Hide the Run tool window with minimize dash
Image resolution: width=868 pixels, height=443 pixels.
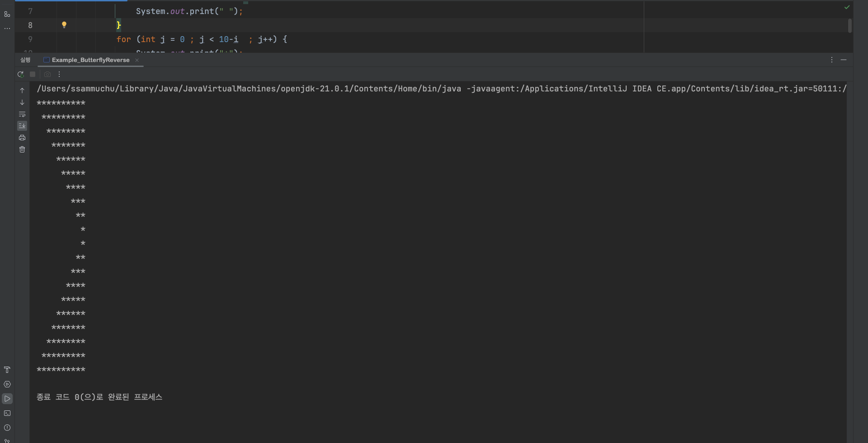coord(844,60)
